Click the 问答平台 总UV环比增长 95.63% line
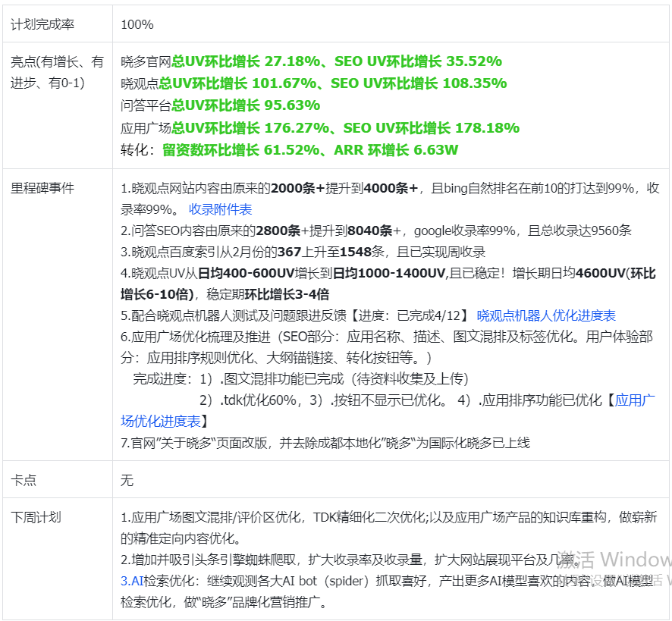This screenshot has height=621, width=672. pyautogui.click(x=220, y=105)
